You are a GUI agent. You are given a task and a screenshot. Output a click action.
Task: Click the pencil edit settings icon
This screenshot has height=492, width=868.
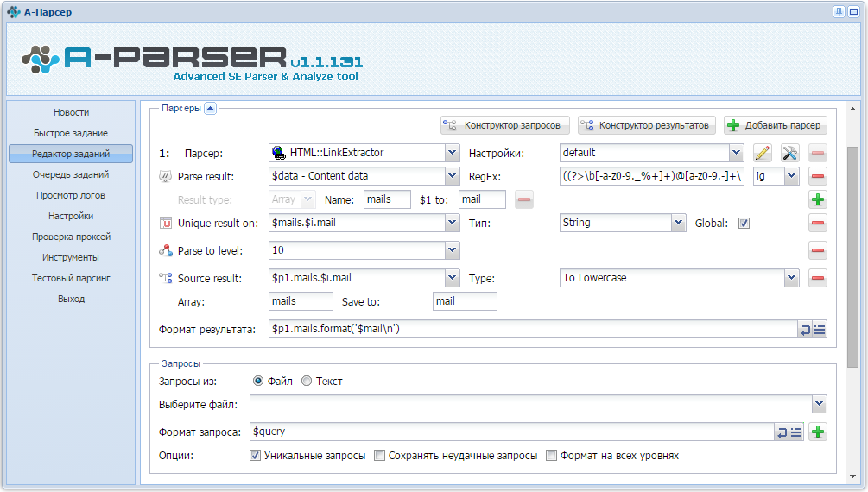click(763, 153)
